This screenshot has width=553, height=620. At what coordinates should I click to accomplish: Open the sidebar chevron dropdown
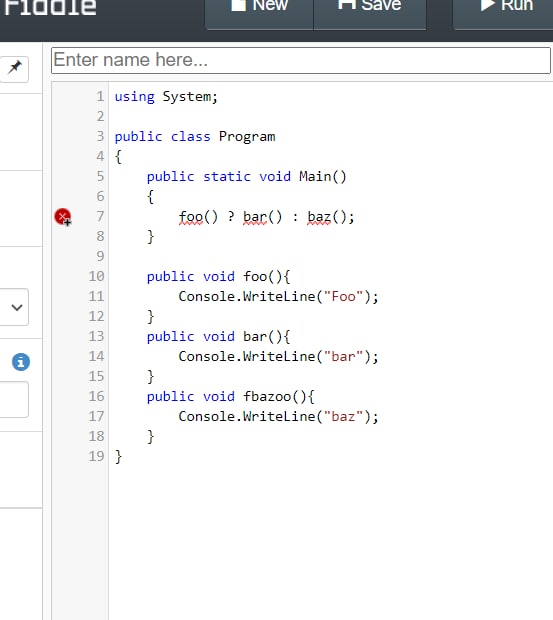click(15, 307)
